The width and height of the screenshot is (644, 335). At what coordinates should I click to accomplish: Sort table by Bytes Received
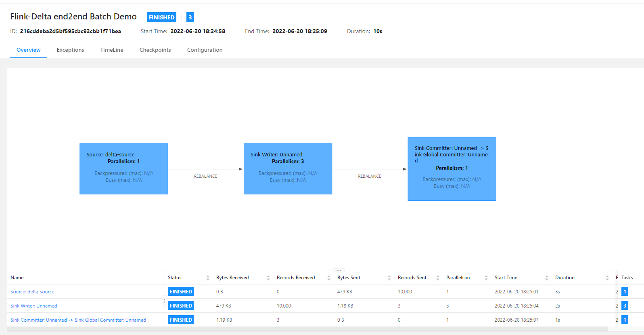268,278
